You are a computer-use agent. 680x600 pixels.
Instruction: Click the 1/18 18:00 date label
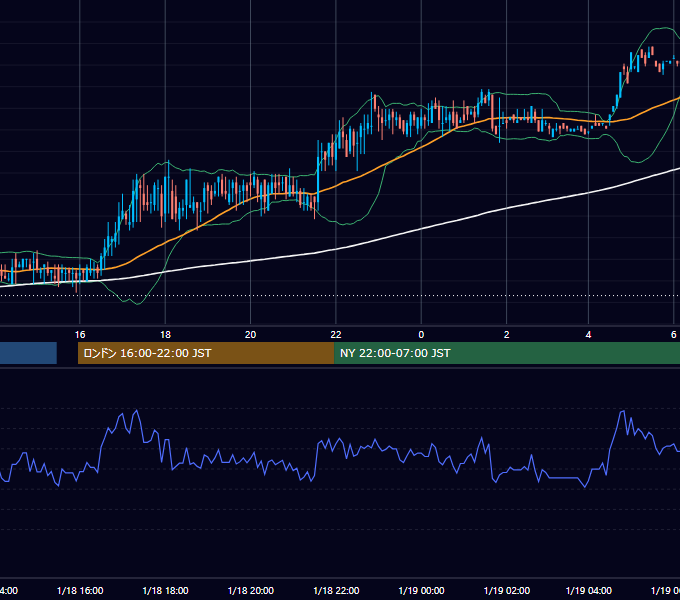pos(165,591)
